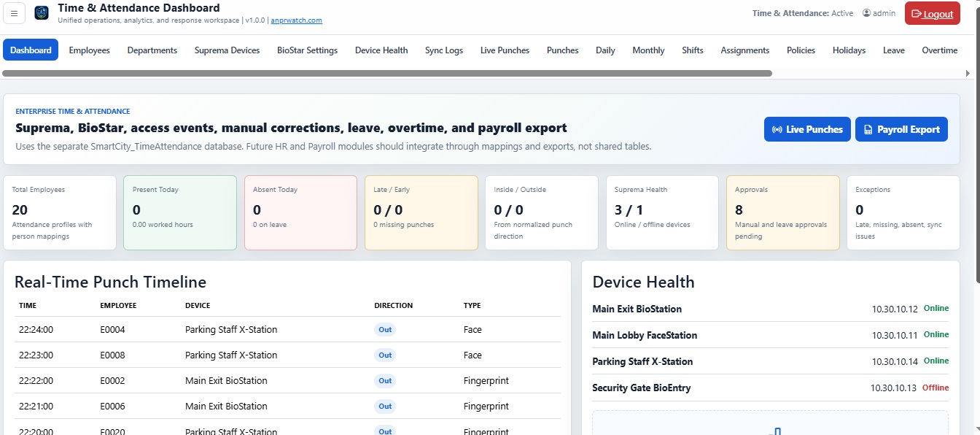The image size is (980, 435).
Task: View the Sync Logs tab
Action: 444,50
